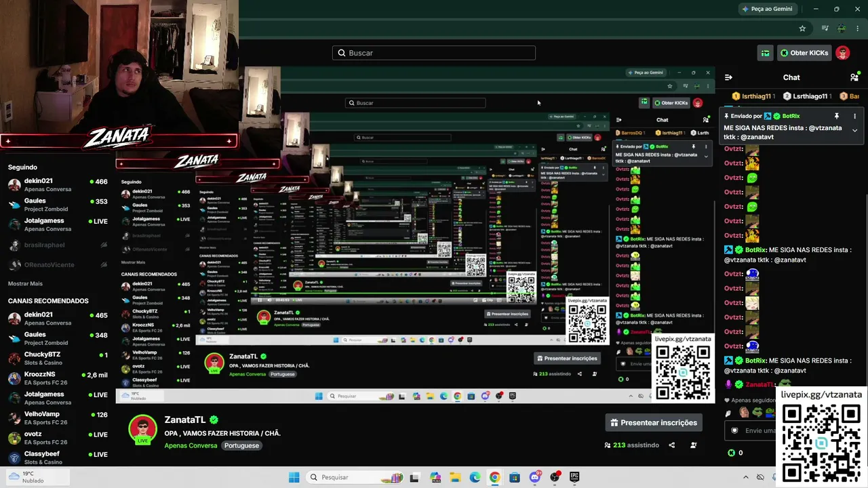This screenshot has height=488, width=868.
Task: Open Jotalgamess under main sidebar Canais Recomendados
Action: click(58, 398)
